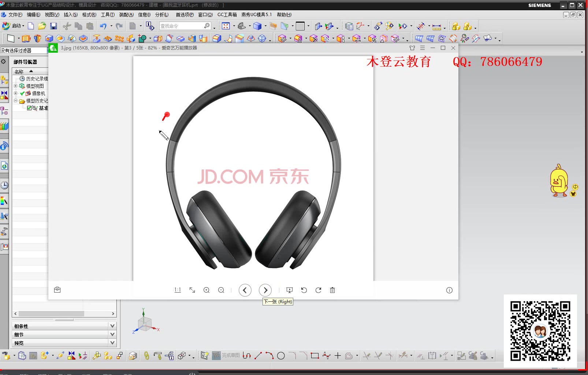588x375 pixels.
Task: Zoom in on the image viewer
Action: (x=206, y=290)
